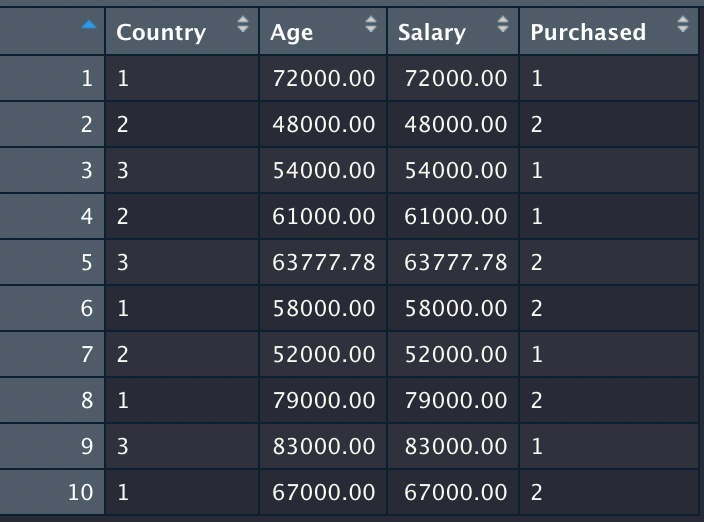This screenshot has height=522, width=704.
Task: Sort by the Salary column arrows
Action: pos(503,24)
